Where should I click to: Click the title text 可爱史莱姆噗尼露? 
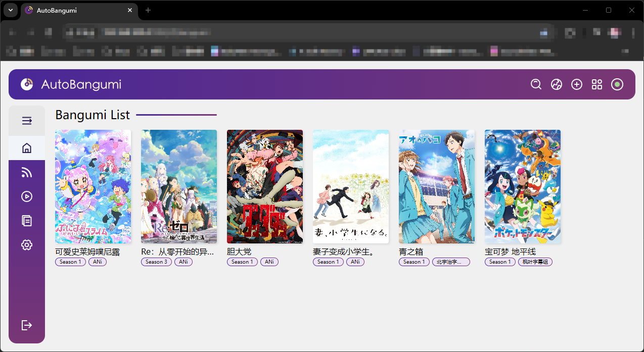coord(87,252)
